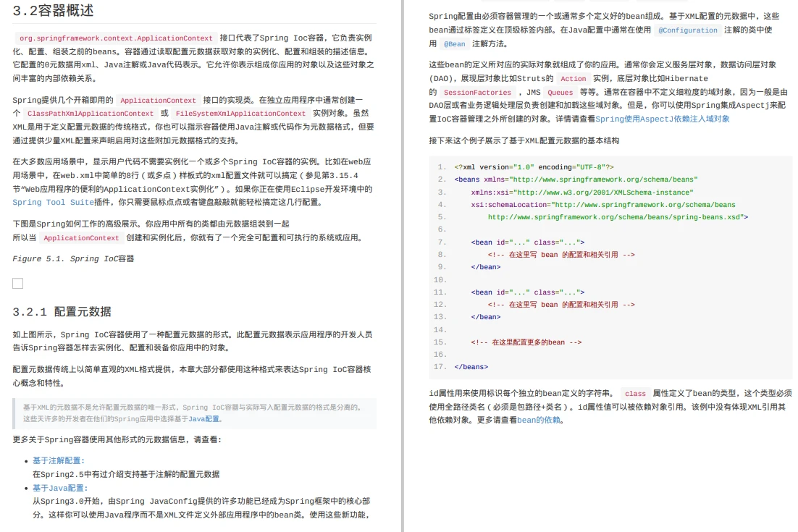Click the Queues code label
This screenshot has height=532, width=798.
560,93
